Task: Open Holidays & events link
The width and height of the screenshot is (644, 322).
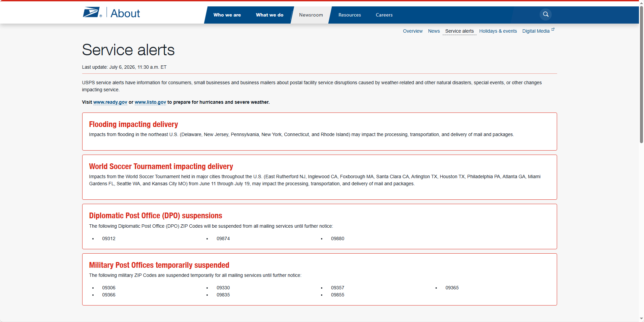Action: coord(498,31)
